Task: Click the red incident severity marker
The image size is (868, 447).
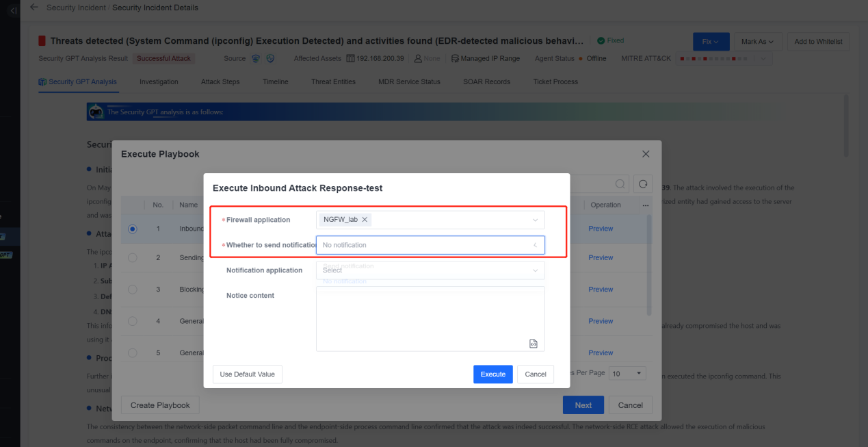Action: 42,41
